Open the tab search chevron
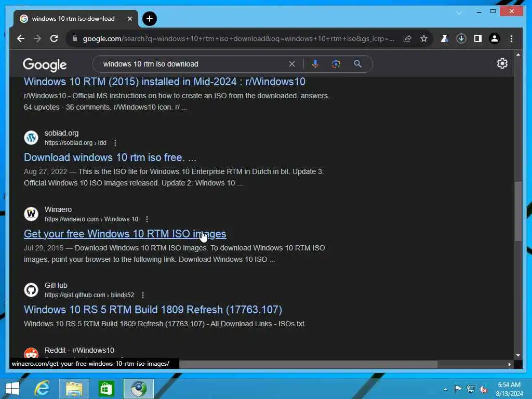Viewport: 532px width, 399px height. [x=459, y=13]
